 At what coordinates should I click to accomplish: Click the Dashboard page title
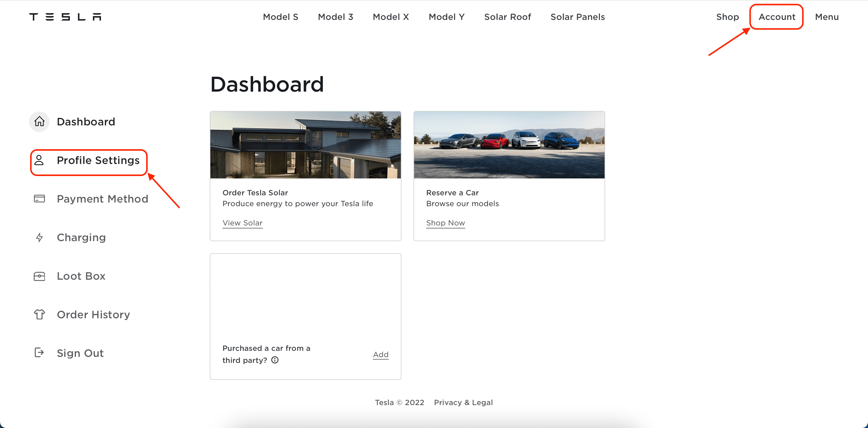point(267,84)
